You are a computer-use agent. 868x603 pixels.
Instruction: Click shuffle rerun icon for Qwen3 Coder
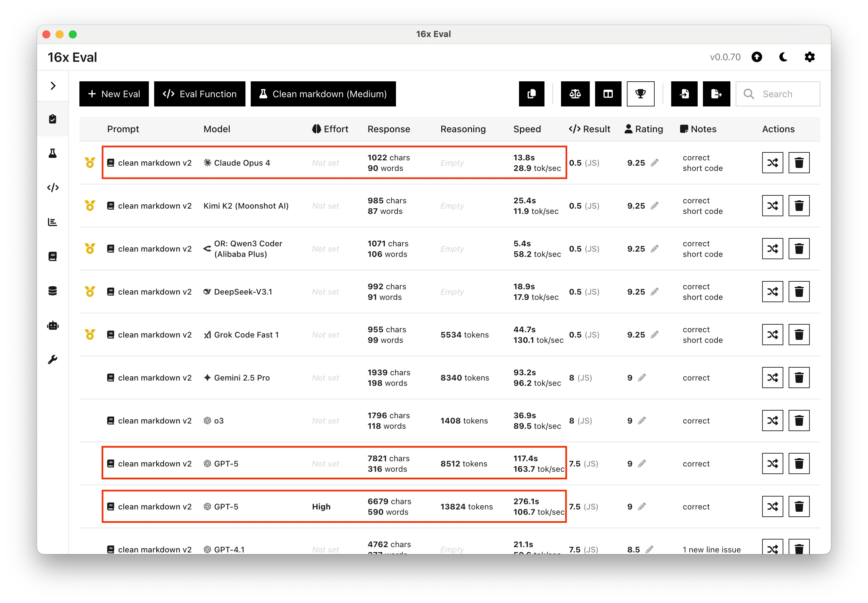[772, 249]
